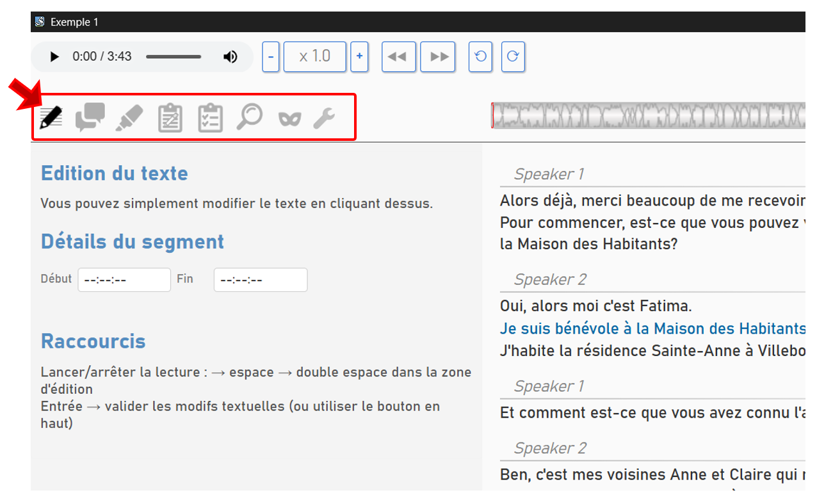The height and width of the screenshot is (504, 817).
Task: Click the line 'Oui, alors moi c'est Fatima.'
Action: 595,306
